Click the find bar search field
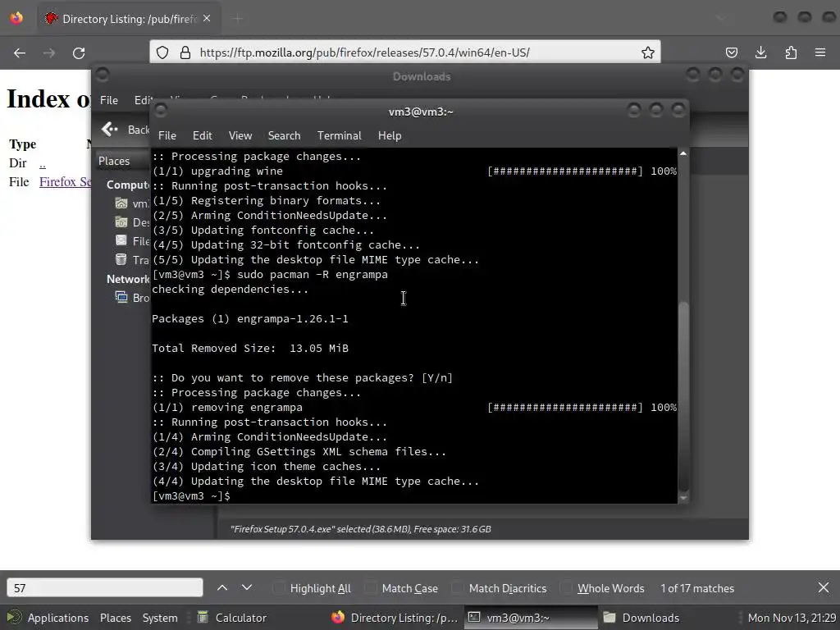 tap(105, 587)
